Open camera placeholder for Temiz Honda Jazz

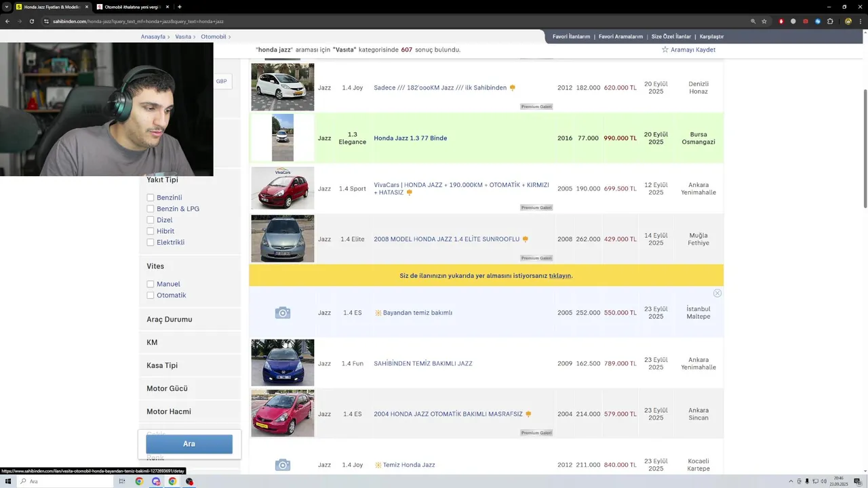tap(283, 465)
